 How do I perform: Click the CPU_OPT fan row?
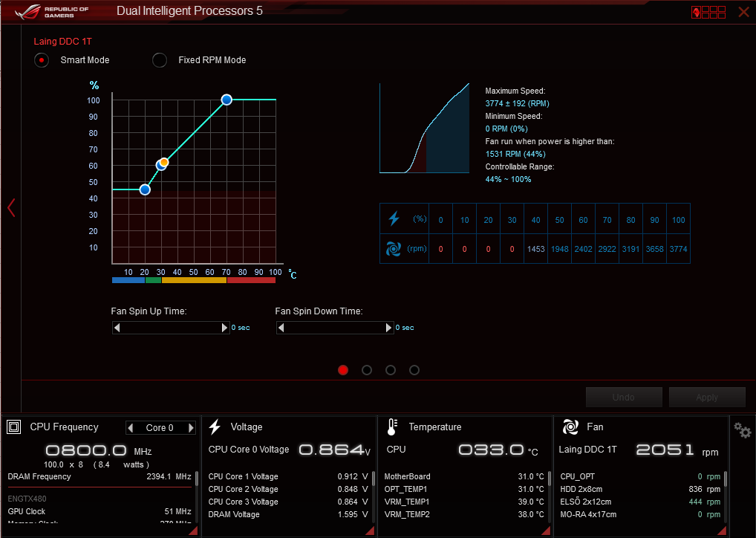(x=640, y=476)
